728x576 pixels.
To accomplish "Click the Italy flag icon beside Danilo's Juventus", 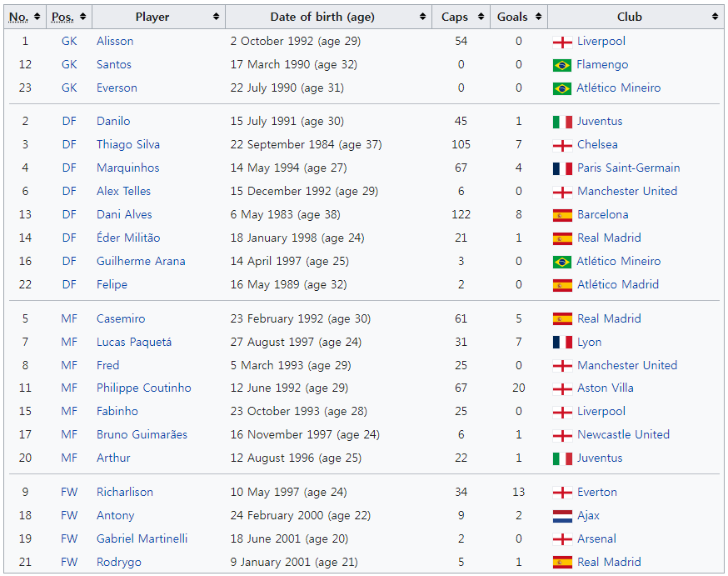I will tap(562, 122).
